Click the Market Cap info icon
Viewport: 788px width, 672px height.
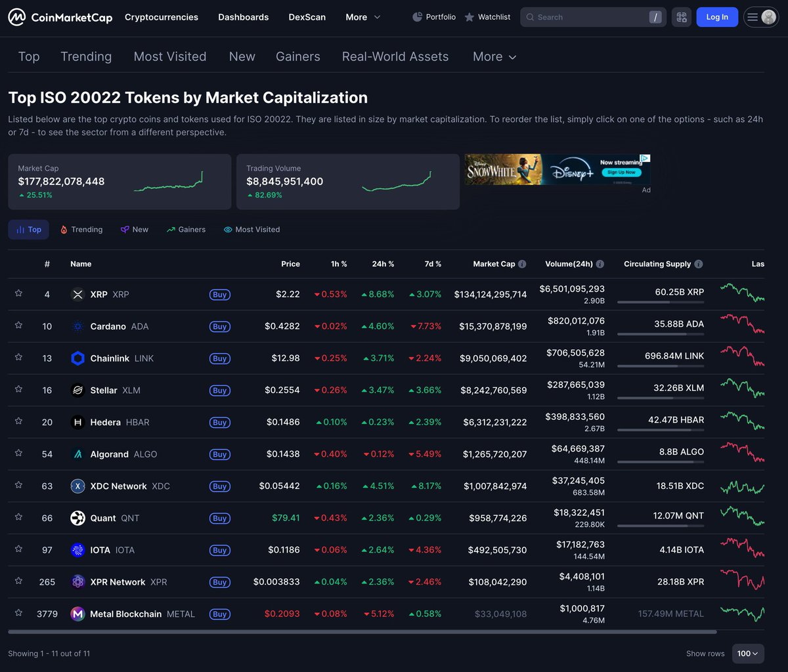[x=522, y=264]
